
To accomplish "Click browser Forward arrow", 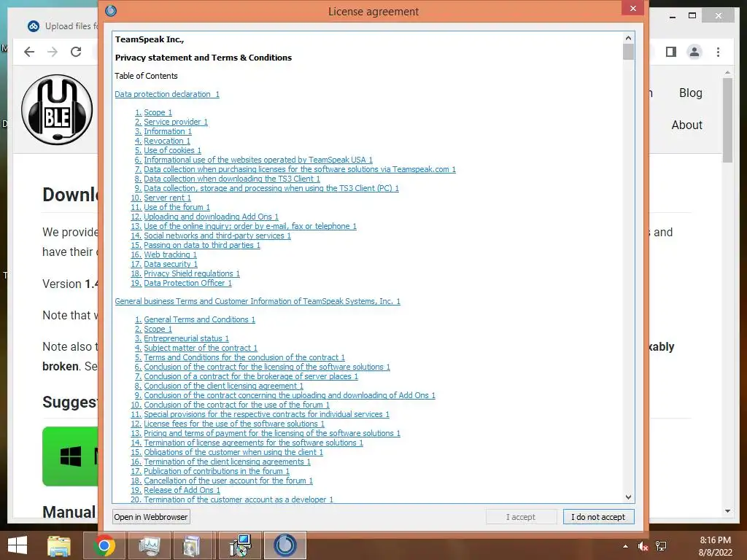I will click(x=53, y=52).
